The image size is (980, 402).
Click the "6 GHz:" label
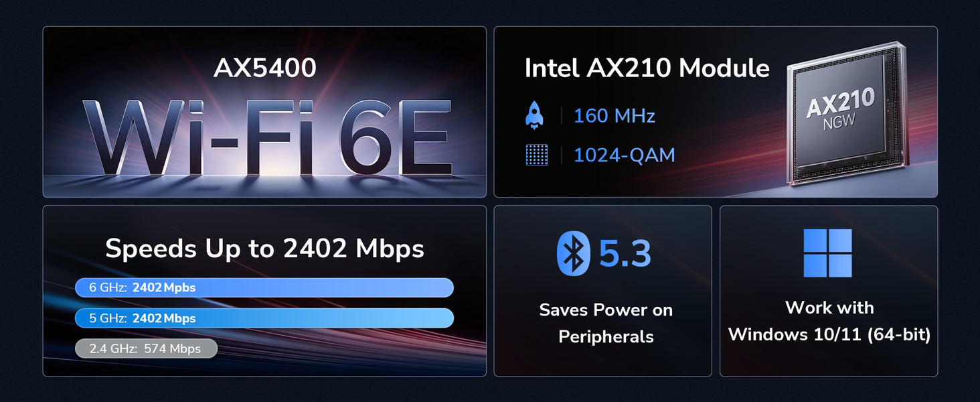click(108, 287)
